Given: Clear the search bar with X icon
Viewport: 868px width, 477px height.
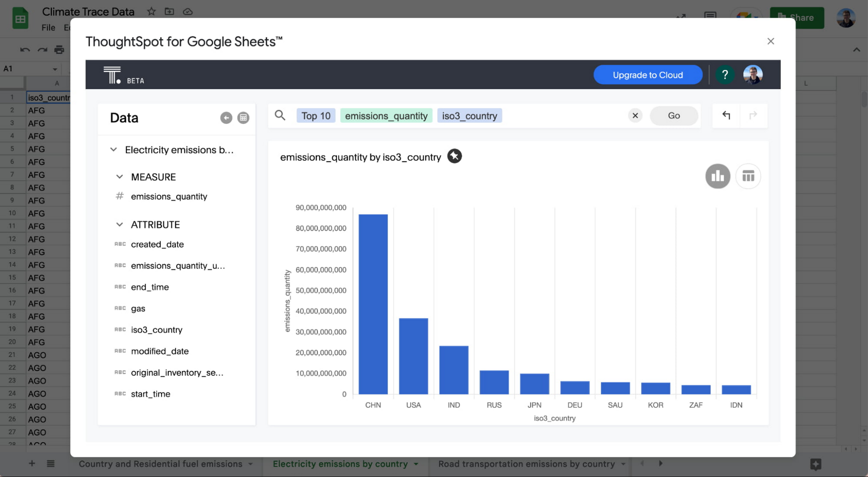Looking at the screenshot, I should point(635,116).
